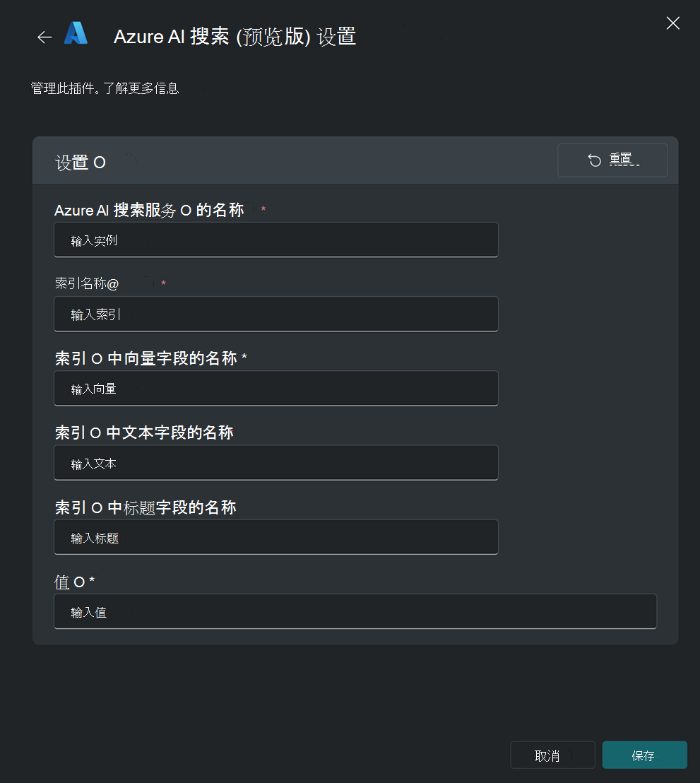Open the 了解更多信息 link
The height and width of the screenshot is (783, 700).
(141, 88)
